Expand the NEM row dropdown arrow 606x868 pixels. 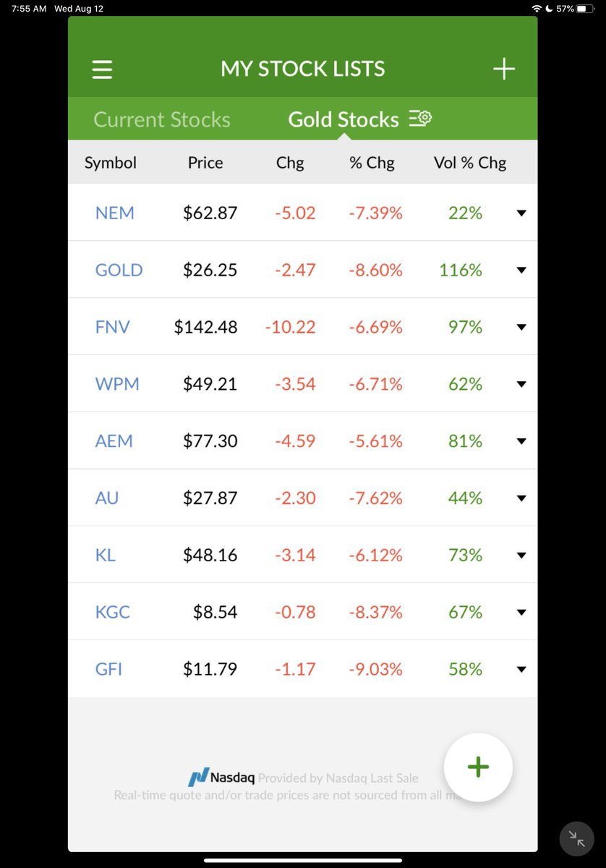coord(521,213)
